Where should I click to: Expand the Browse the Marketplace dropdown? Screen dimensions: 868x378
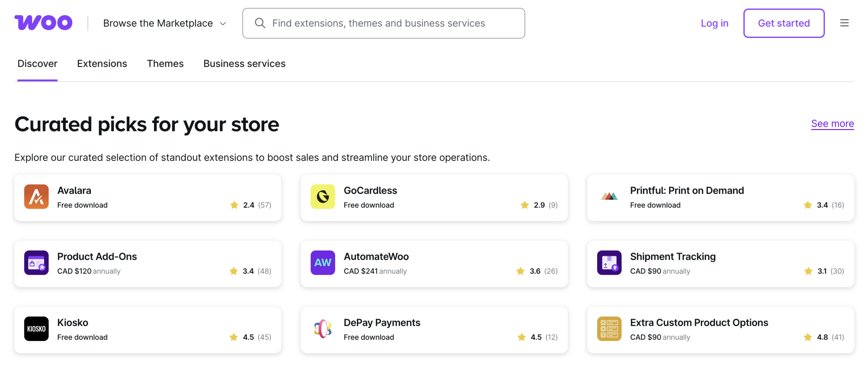[164, 23]
